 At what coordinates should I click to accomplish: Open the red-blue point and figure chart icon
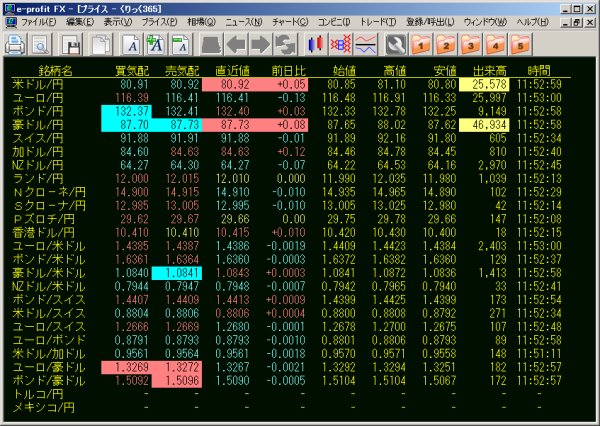point(341,45)
